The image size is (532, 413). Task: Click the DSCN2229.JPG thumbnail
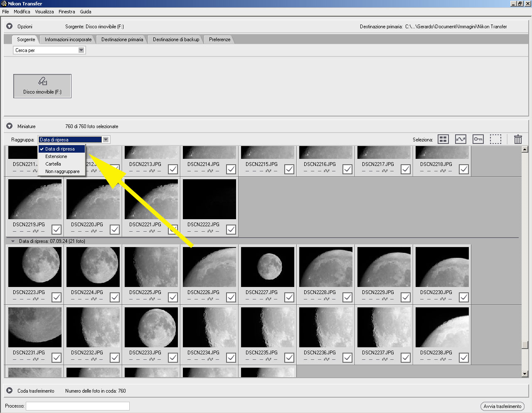[384, 267]
